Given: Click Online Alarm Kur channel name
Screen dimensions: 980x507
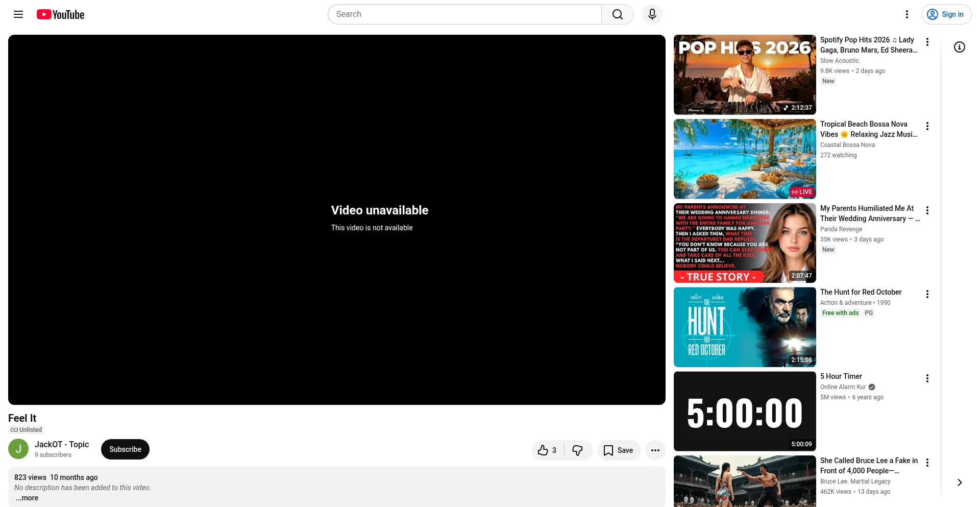Looking at the screenshot, I should click(x=843, y=387).
